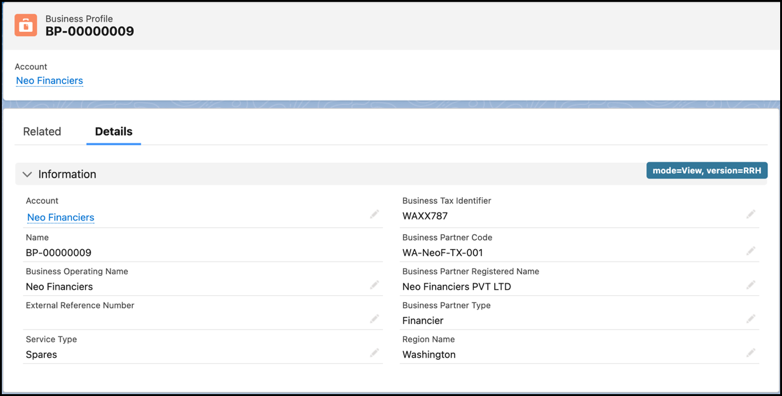Edit Business Partner Registered Name pencil icon
Screen dimensions: 782x396
point(751,285)
